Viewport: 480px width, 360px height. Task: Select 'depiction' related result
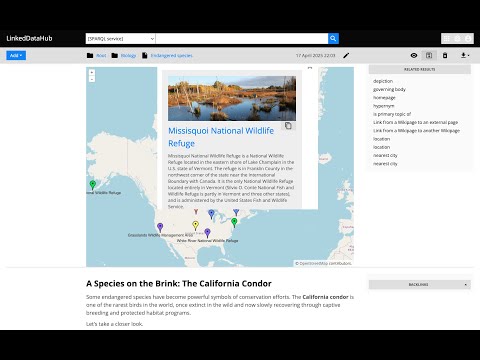point(383,81)
